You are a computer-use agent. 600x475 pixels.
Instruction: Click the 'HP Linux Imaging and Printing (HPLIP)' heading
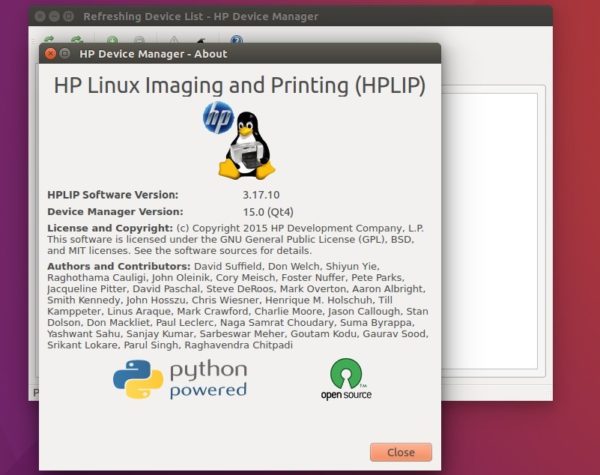(x=240, y=85)
